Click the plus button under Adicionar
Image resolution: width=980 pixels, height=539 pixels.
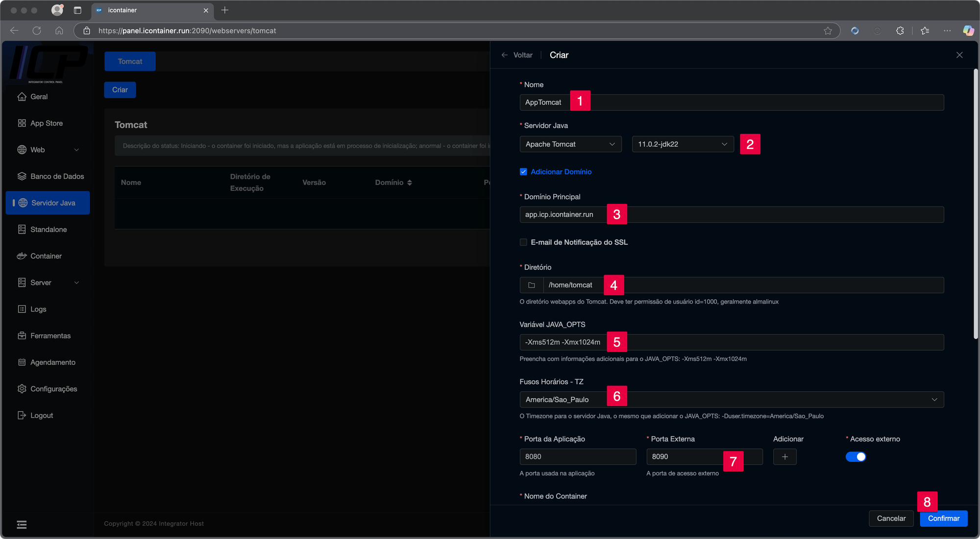click(x=784, y=457)
